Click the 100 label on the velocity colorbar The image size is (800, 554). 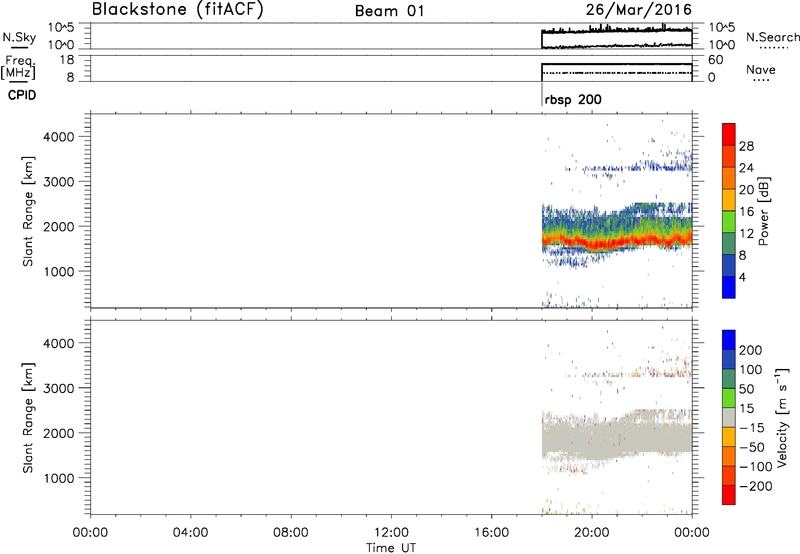point(751,370)
